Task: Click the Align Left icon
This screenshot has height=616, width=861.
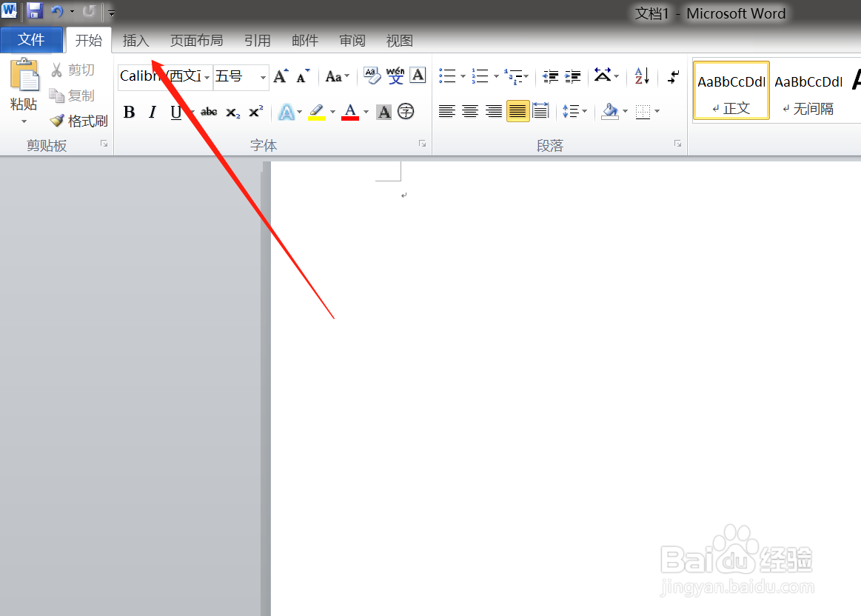Action: 447,112
